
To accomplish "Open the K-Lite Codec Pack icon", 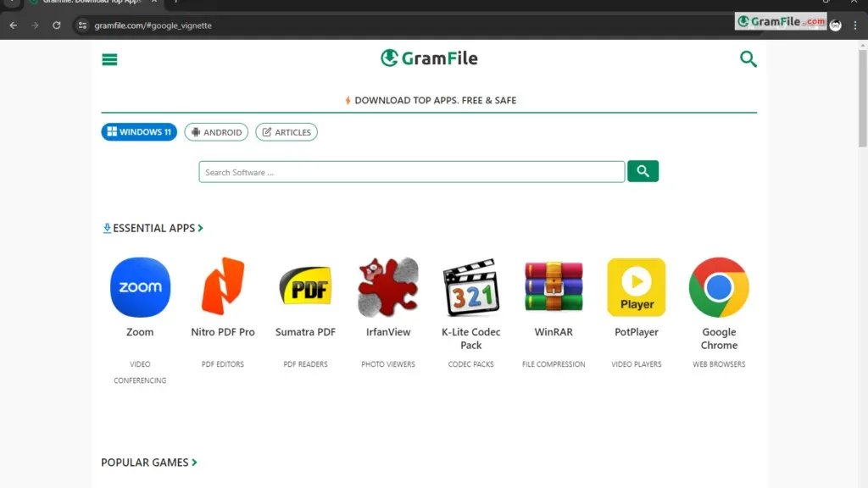I will 471,287.
